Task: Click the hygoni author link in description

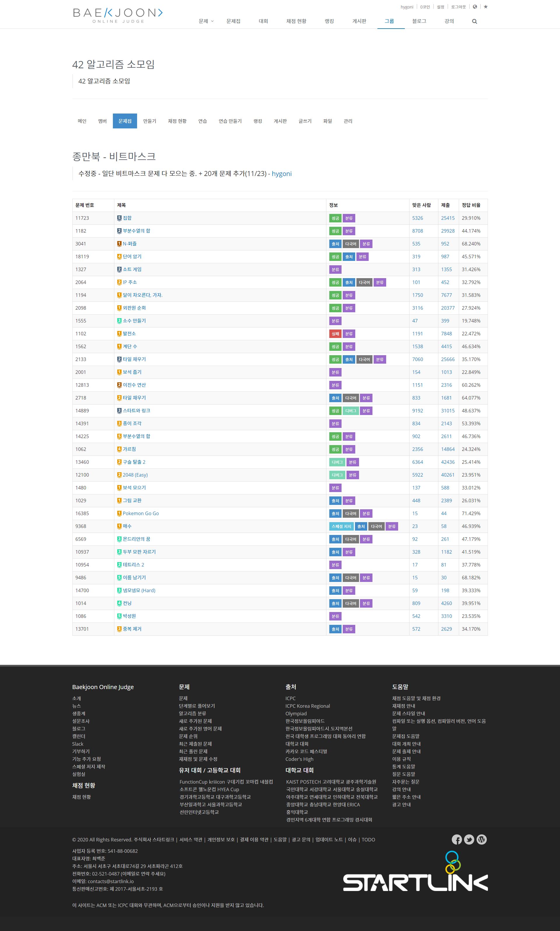Action: (x=281, y=174)
